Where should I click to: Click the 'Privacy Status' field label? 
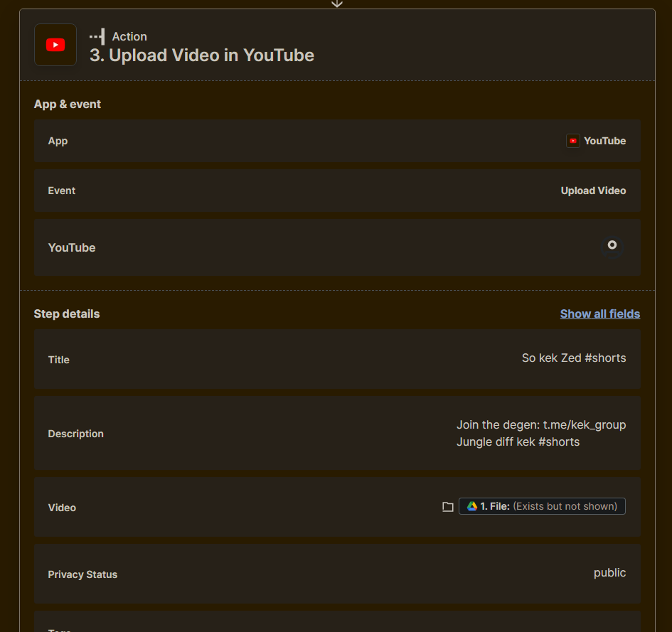pos(82,574)
